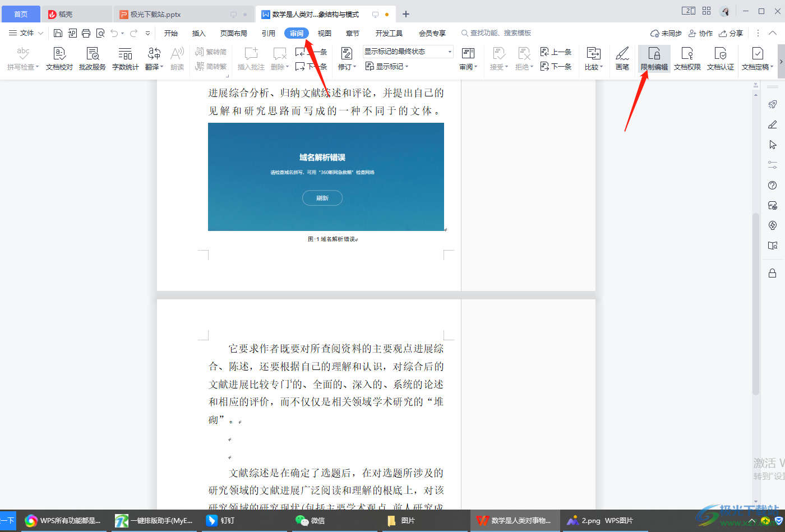
Task: Open a new tab with plus button
Action: point(406,14)
